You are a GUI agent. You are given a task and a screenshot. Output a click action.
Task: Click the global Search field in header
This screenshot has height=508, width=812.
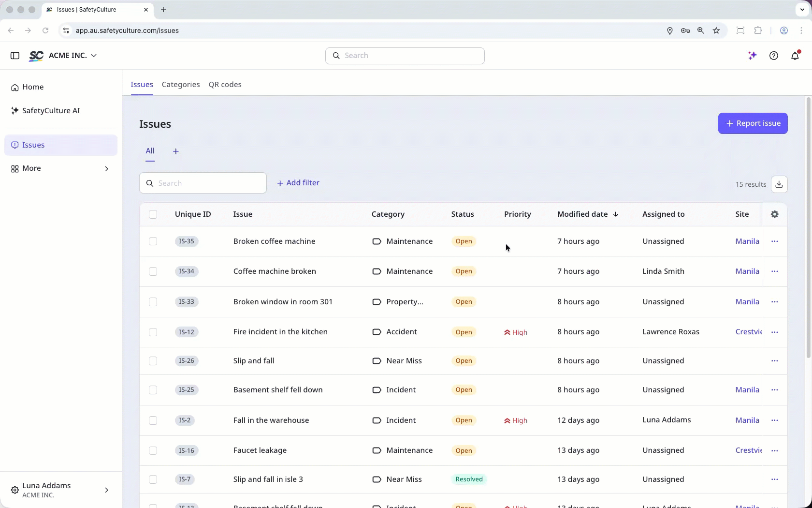405,56
